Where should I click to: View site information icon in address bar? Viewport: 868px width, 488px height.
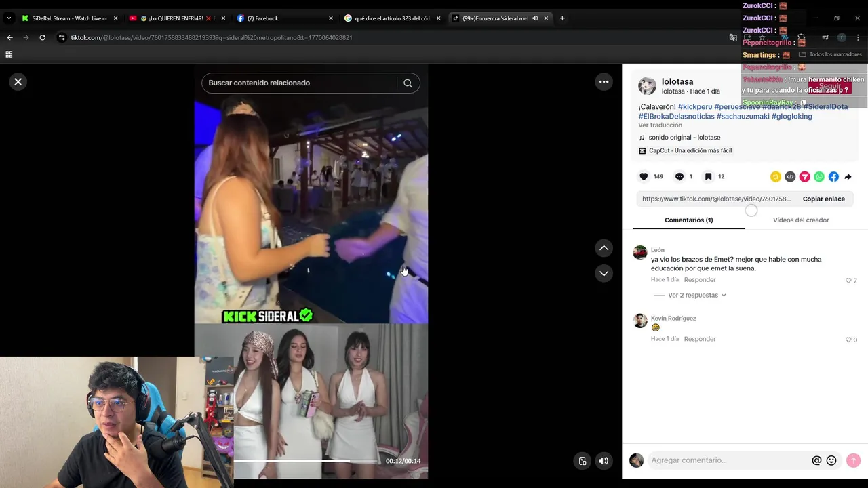click(x=62, y=37)
